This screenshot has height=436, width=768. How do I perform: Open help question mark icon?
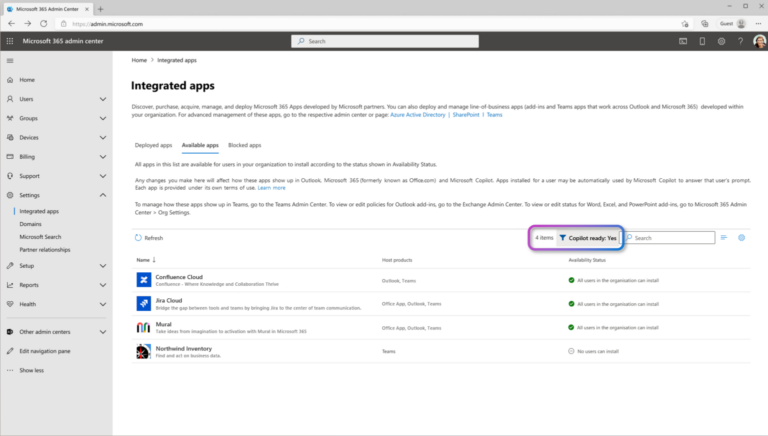coord(741,41)
